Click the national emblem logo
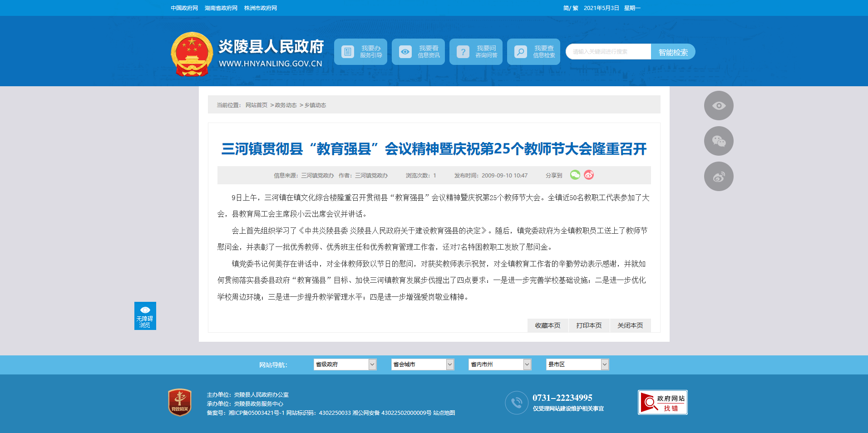Image resolution: width=868 pixels, height=433 pixels. click(x=192, y=54)
